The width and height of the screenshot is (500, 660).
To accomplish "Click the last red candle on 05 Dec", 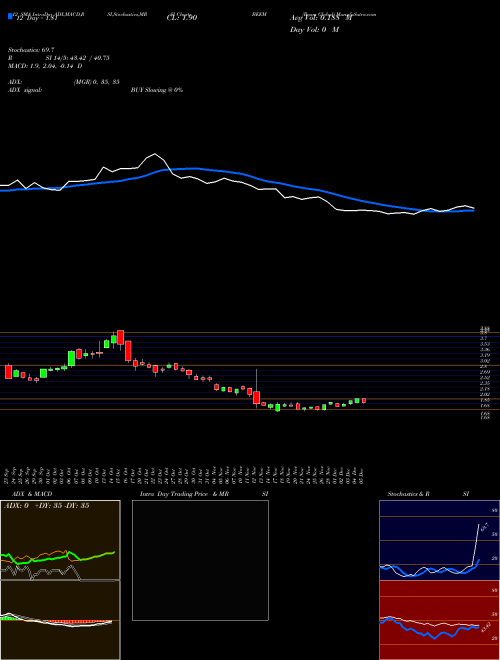I will (364, 401).
